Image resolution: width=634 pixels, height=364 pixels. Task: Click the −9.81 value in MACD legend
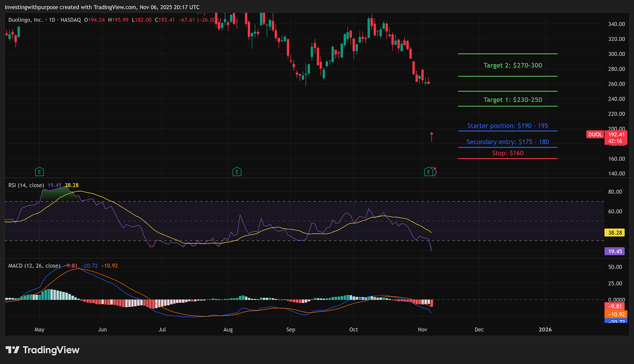71,266
